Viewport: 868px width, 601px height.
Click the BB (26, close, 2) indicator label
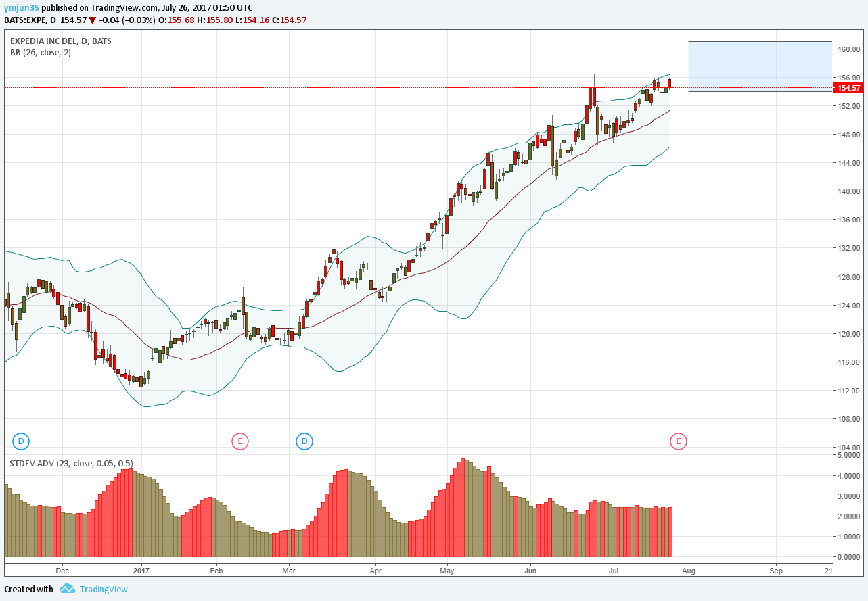[41, 53]
